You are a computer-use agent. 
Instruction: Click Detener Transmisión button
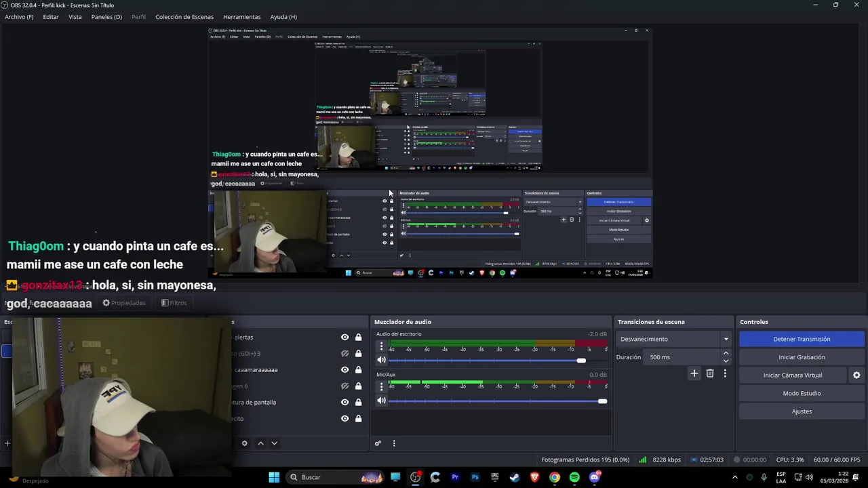point(802,339)
